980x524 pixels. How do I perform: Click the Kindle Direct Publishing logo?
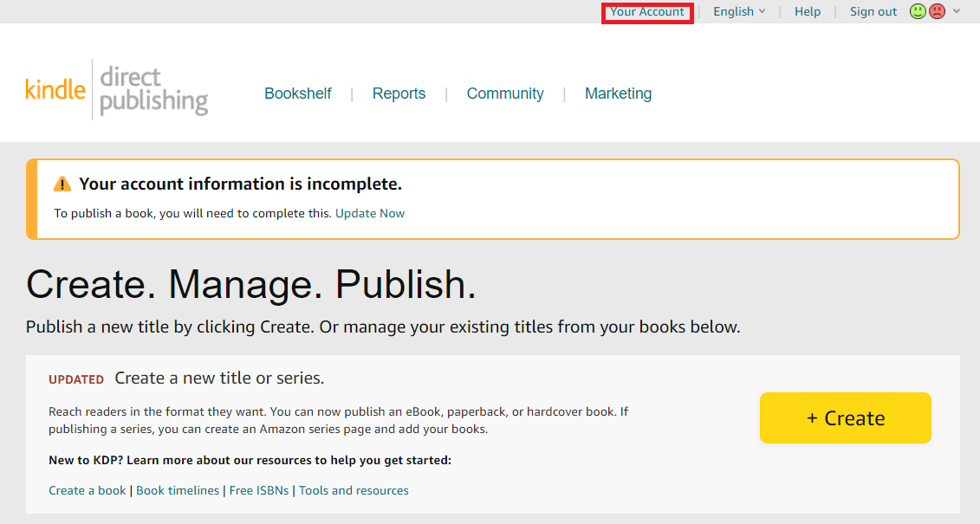pyautogui.click(x=117, y=90)
